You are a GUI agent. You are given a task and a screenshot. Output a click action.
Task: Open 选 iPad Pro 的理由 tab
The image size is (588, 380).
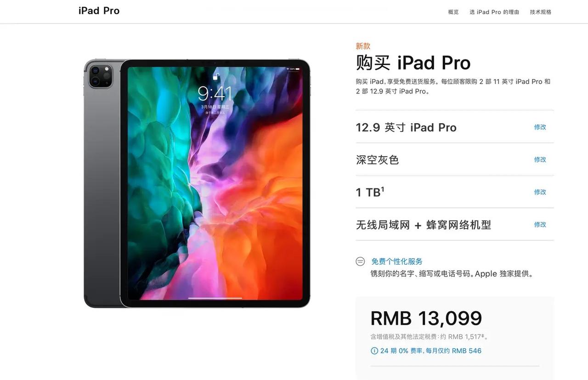point(494,12)
